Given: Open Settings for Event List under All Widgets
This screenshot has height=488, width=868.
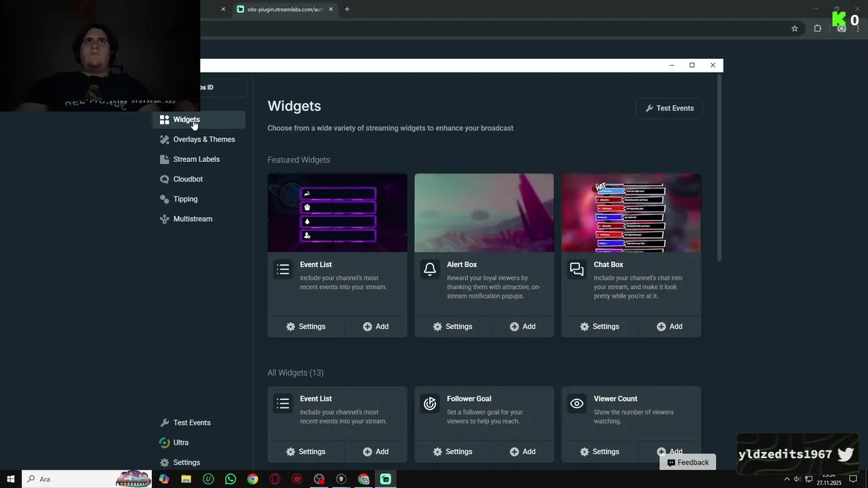Looking at the screenshot, I should tap(306, 452).
